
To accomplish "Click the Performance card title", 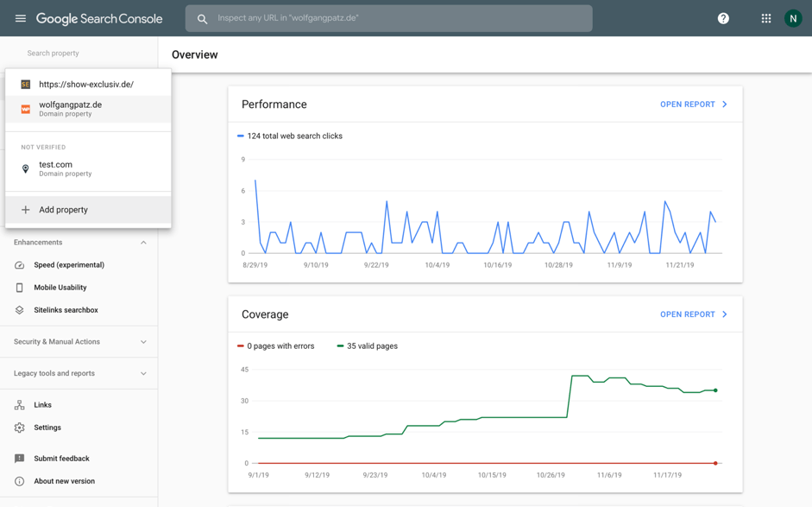I will (274, 105).
